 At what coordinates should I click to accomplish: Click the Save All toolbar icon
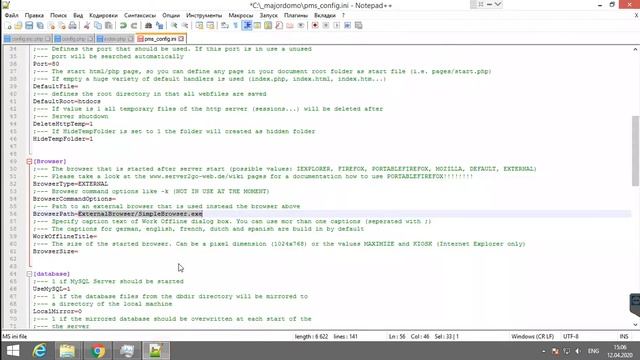40,26
